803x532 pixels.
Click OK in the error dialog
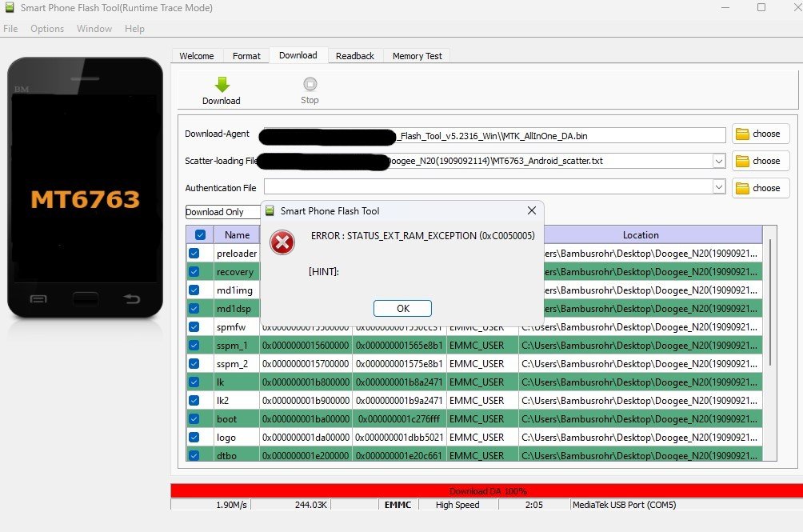click(402, 308)
